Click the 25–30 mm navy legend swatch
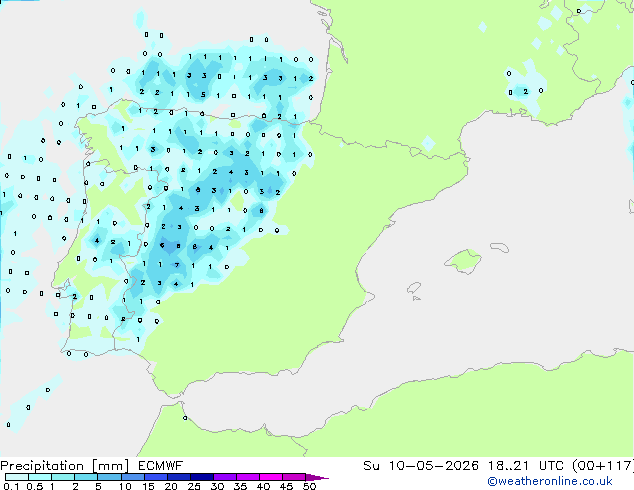Image resolution: width=634 pixels, height=490 pixels. coord(201,477)
